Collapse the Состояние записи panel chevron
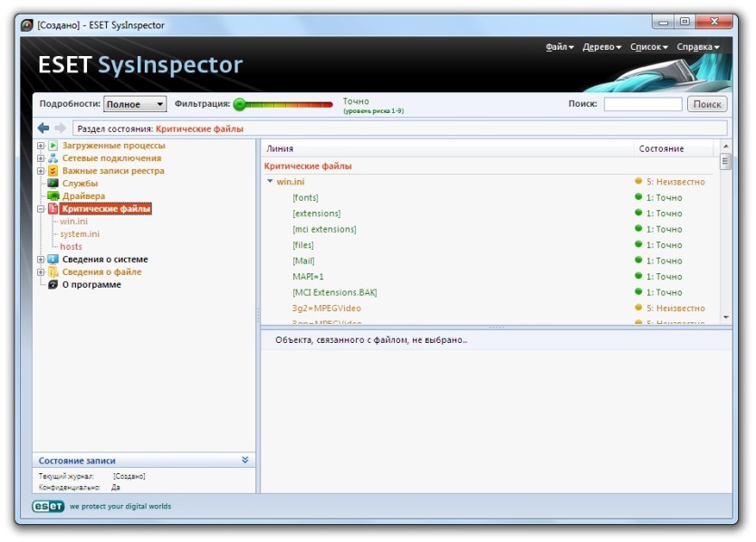The width and height of the screenshot is (756, 542). [x=245, y=460]
